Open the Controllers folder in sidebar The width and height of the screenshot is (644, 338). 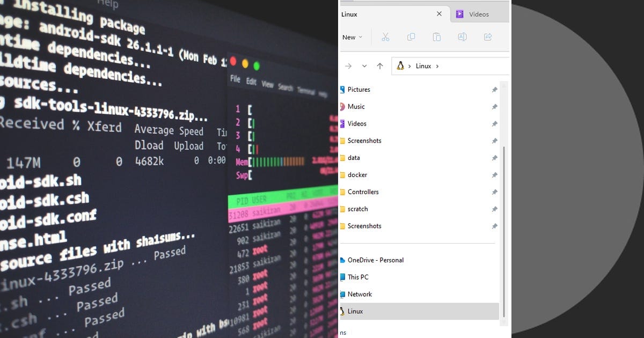coord(363,192)
